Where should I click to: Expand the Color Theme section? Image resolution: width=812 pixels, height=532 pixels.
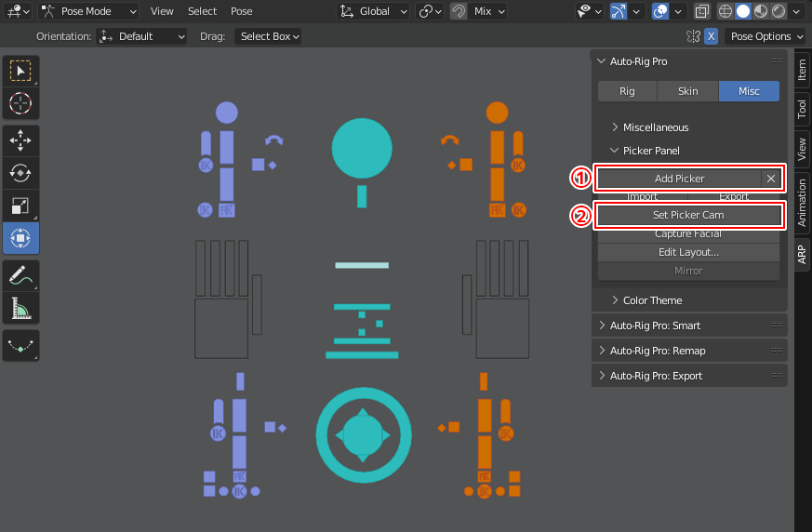(651, 300)
